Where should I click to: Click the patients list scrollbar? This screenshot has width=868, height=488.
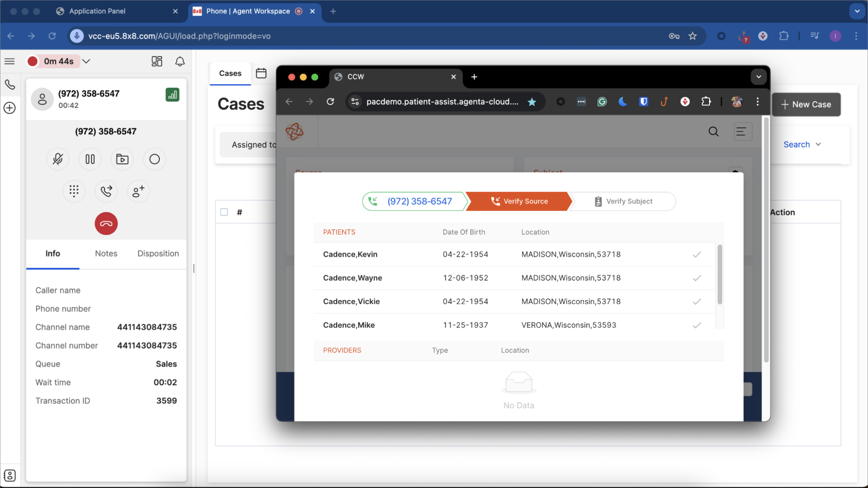(719, 274)
